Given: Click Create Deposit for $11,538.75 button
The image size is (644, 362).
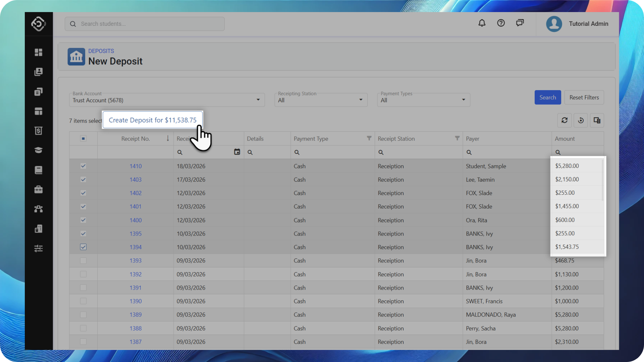Looking at the screenshot, I should click(x=153, y=120).
